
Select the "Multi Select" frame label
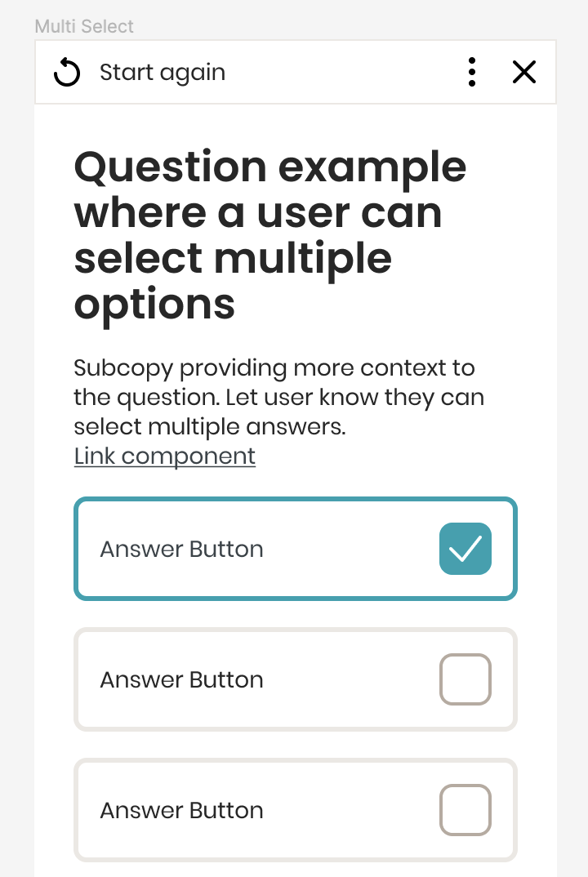(x=84, y=26)
